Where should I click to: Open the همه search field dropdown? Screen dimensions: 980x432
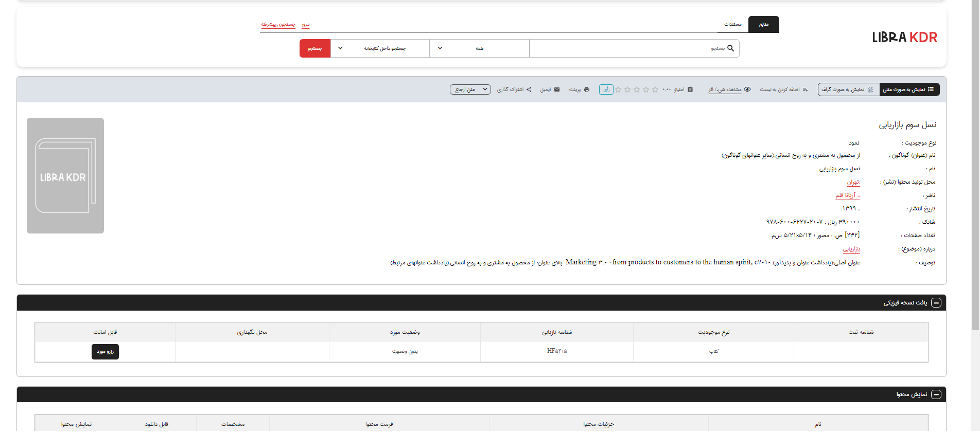point(479,48)
